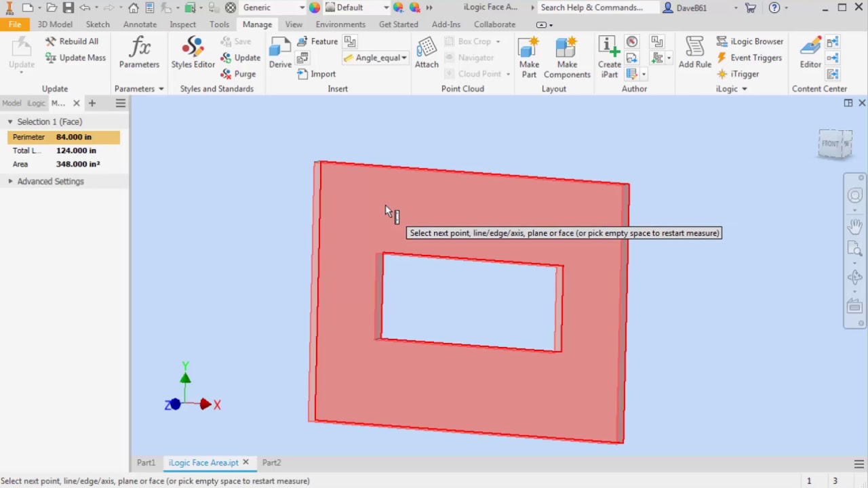The height and width of the screenshot is (488, 868).
Task: Click the Open folder icon
Action: tap(52, 7)
